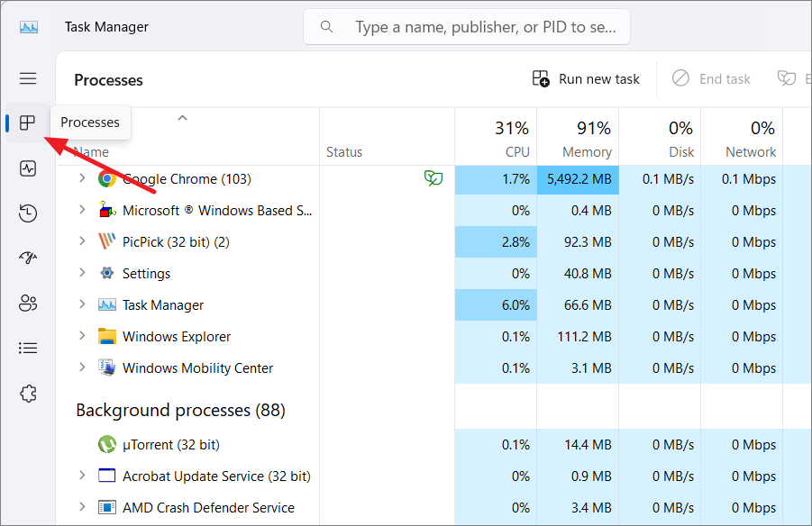Expand the PicPick (32 bit) process group
This screenshot has height=526, width=812.
pyautogui.click(x=82, y=241)
